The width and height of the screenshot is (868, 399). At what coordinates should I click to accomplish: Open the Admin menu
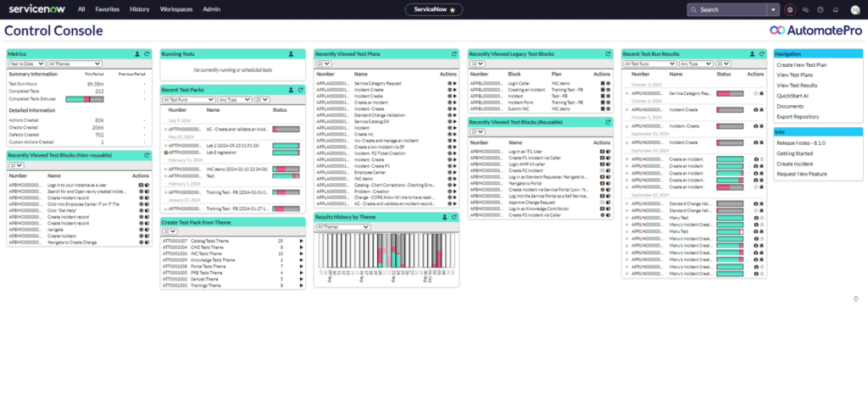pos(211,9)
